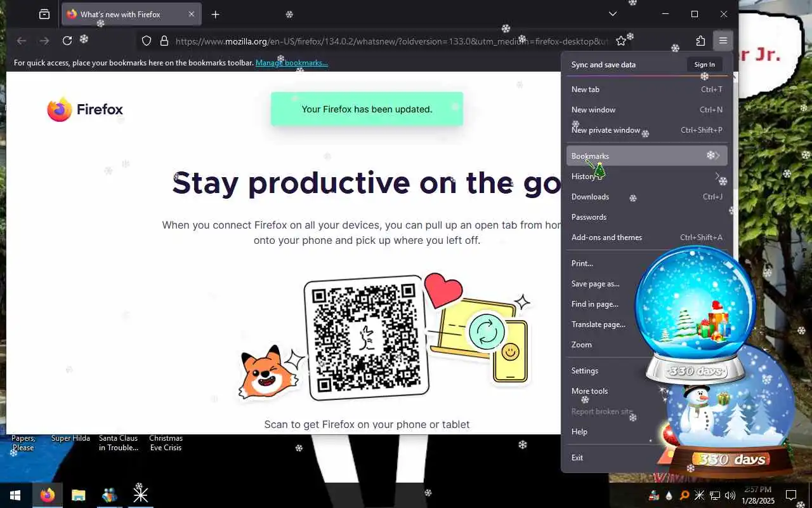Click the snowflake app on the taskbar
Screen dimensions: 812x508
point(140,495)
